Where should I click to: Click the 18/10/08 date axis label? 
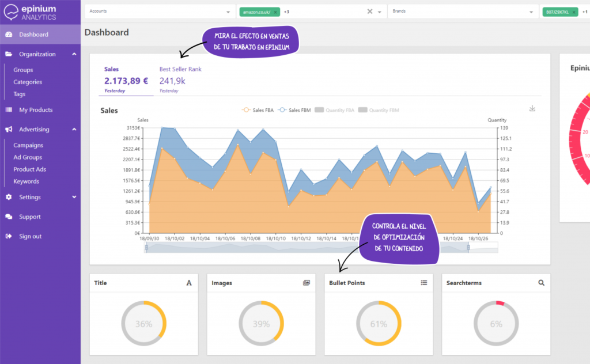251,238
